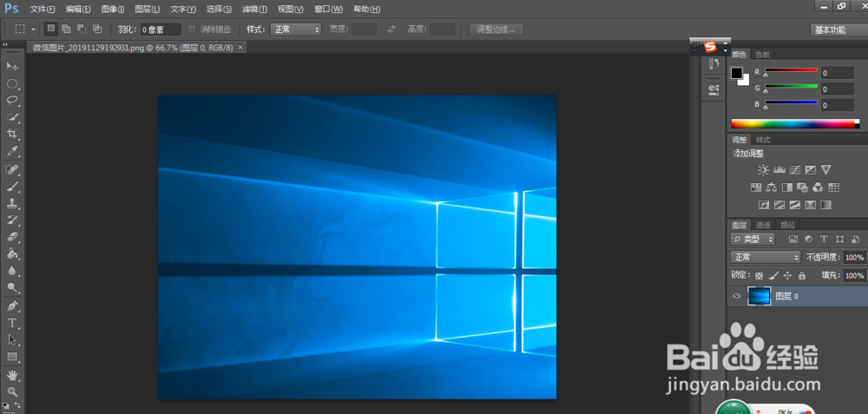
Task: Select the Move tool
Action: tap(12, 67)
